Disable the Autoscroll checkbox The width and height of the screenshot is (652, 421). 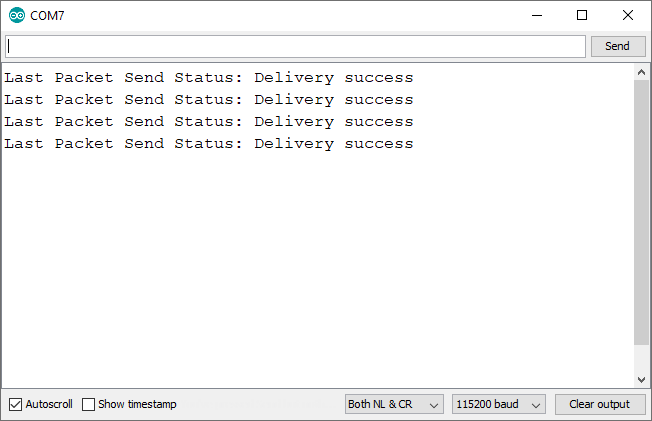pyautogui.click(x=15, y=404)
